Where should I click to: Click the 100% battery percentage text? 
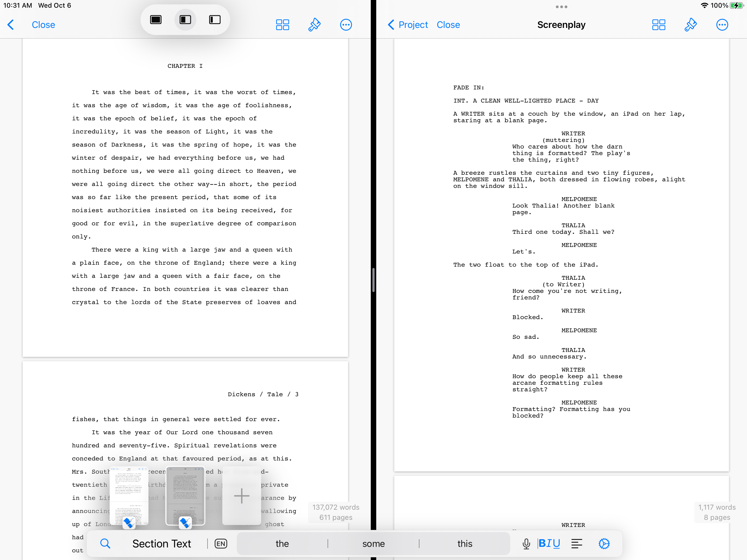coord(719,5)
